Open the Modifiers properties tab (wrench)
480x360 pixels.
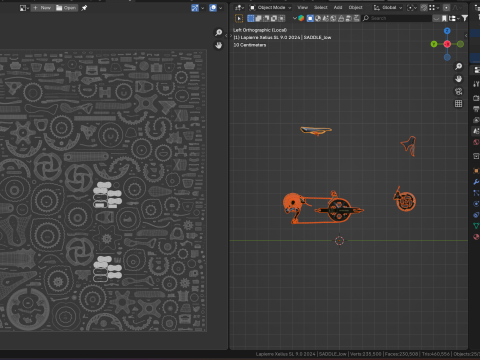pos(476,182)
